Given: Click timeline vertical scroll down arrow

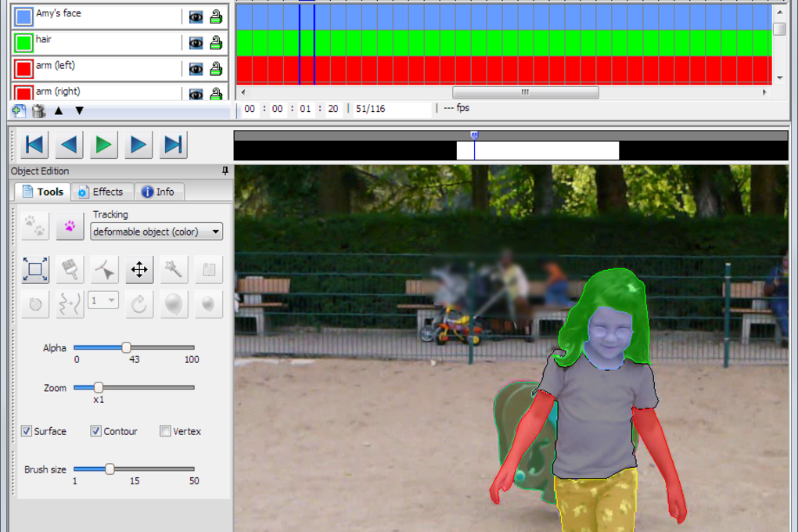Looking at the screenshot, I should [x=780, y=78].
